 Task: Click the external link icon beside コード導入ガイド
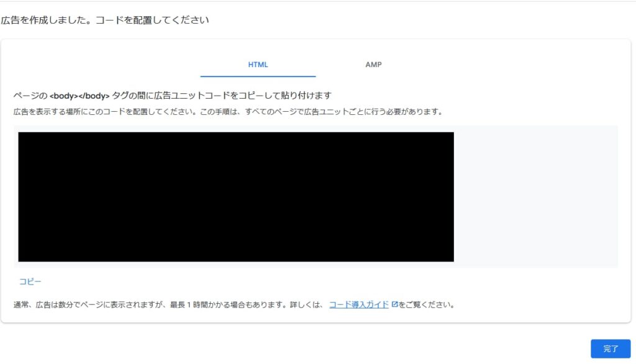tap(394, 304)
